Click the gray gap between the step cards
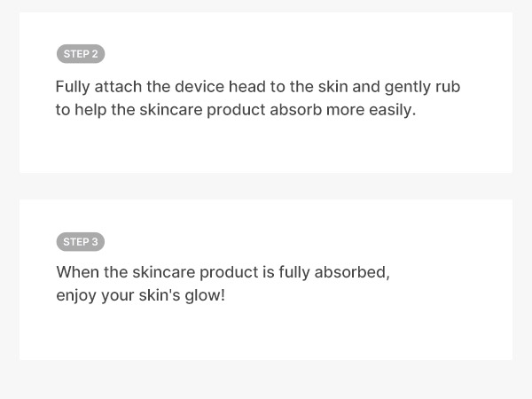Screen dimensions: 532x399 tap(266, 185)
